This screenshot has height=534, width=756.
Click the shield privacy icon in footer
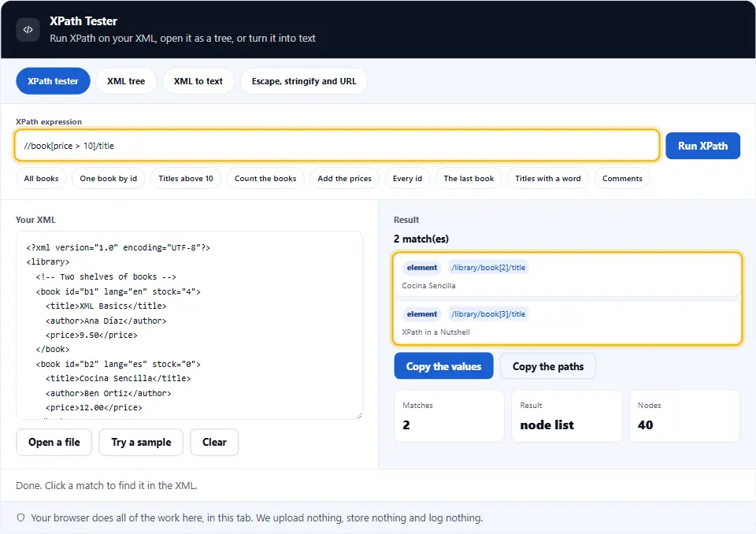20,517
